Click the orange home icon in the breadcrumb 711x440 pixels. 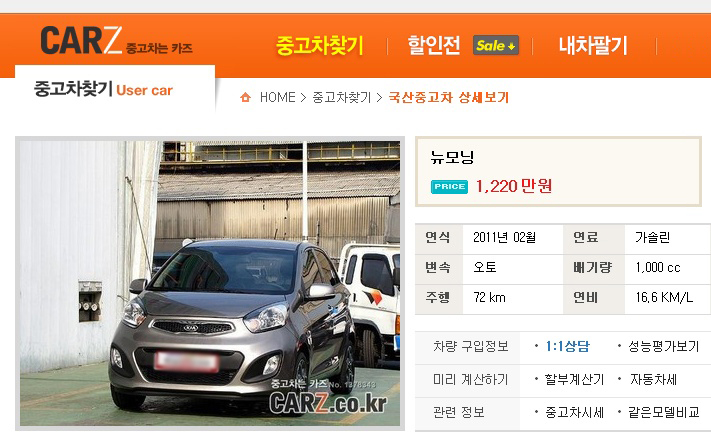[245, 97]
